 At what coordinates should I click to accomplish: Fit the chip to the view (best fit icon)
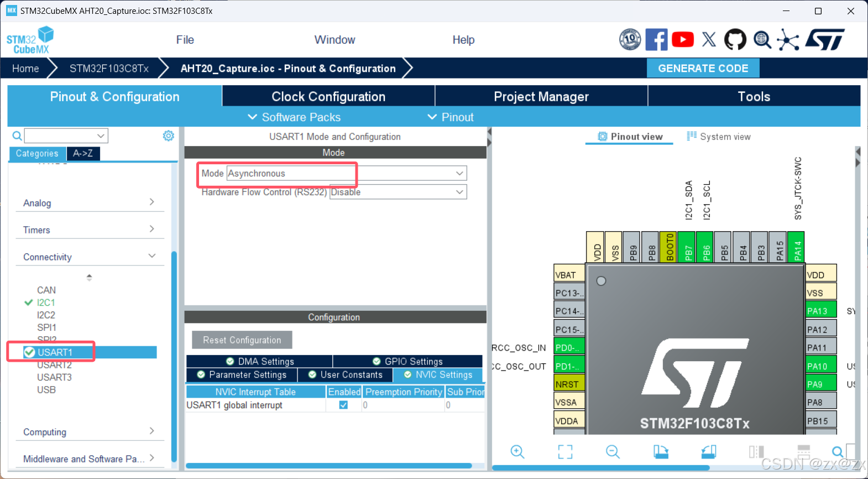point(565,452)
